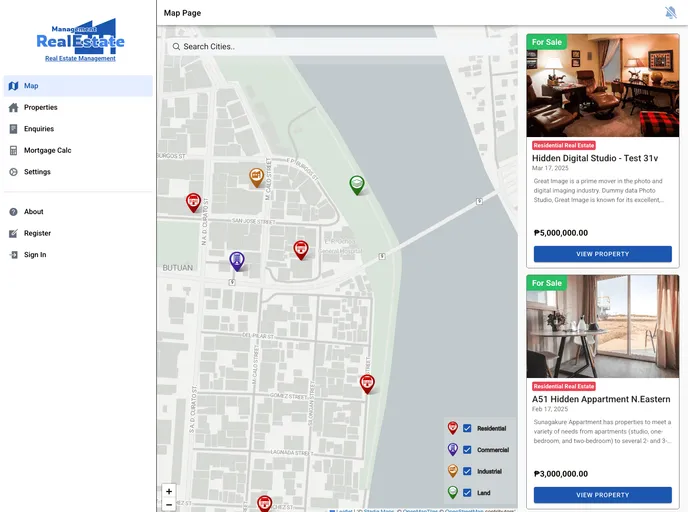Click the Properties house icon
Image resolution: width=688 pixels, height=512 pixels.
coord(14,107)
